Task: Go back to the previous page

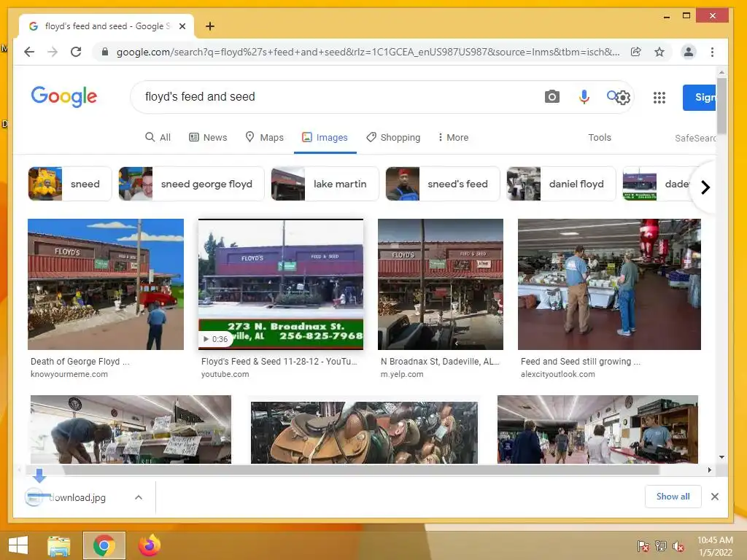Action: click(x=29, y=52)
